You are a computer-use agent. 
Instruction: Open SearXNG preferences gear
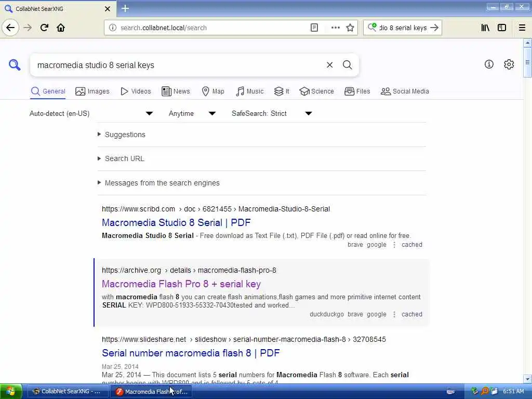pos(509,64)
